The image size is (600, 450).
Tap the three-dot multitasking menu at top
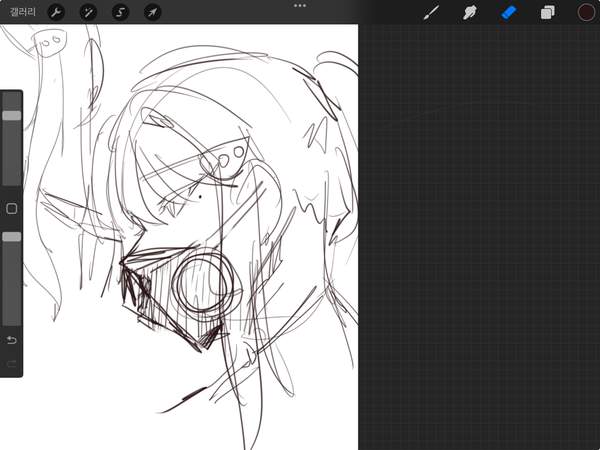pyautogui.click(x=300, y=6)
